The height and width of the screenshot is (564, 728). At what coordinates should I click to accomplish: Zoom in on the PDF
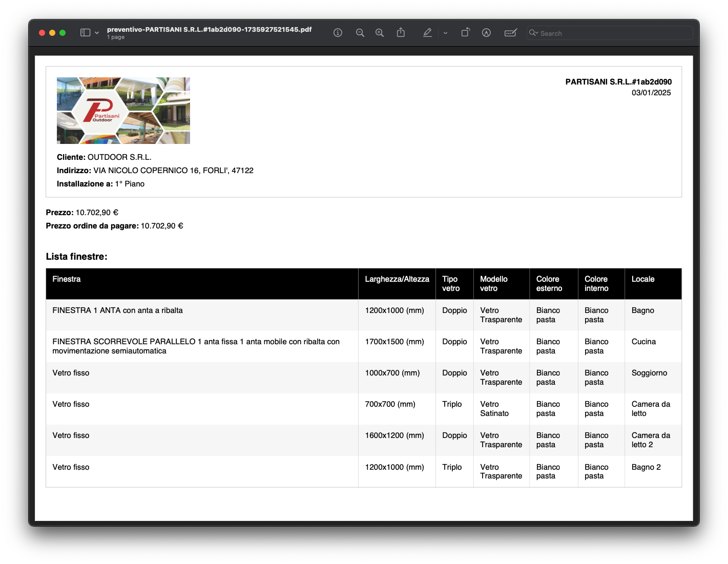[x=380, y=33]
